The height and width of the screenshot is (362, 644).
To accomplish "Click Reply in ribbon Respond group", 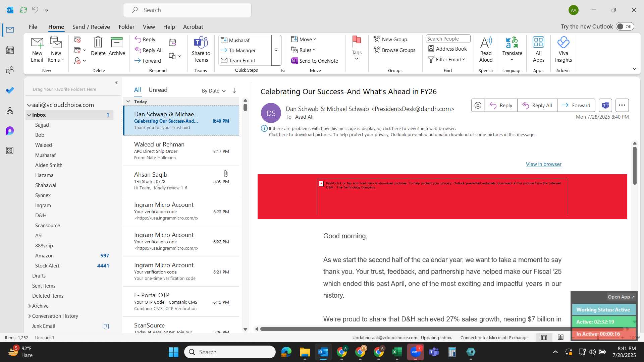I will [x=145, y=40].
